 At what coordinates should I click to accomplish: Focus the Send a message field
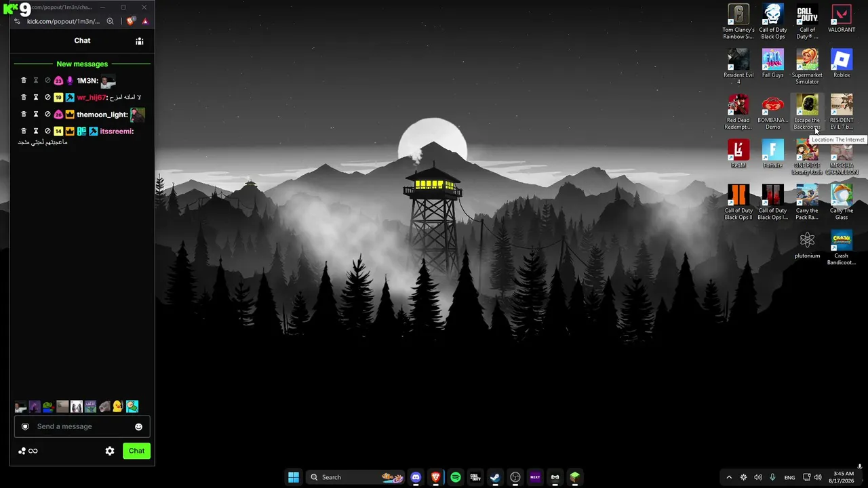coord(82,426)
